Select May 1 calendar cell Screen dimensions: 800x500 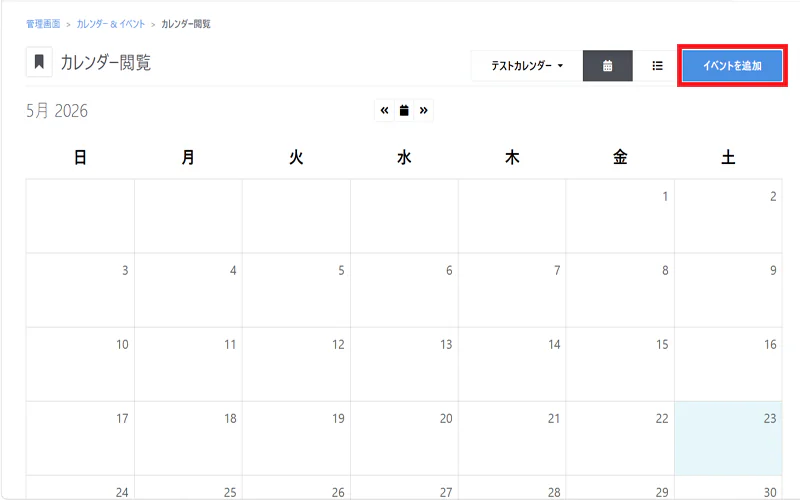pyautogui.click(x=620, y=216)
